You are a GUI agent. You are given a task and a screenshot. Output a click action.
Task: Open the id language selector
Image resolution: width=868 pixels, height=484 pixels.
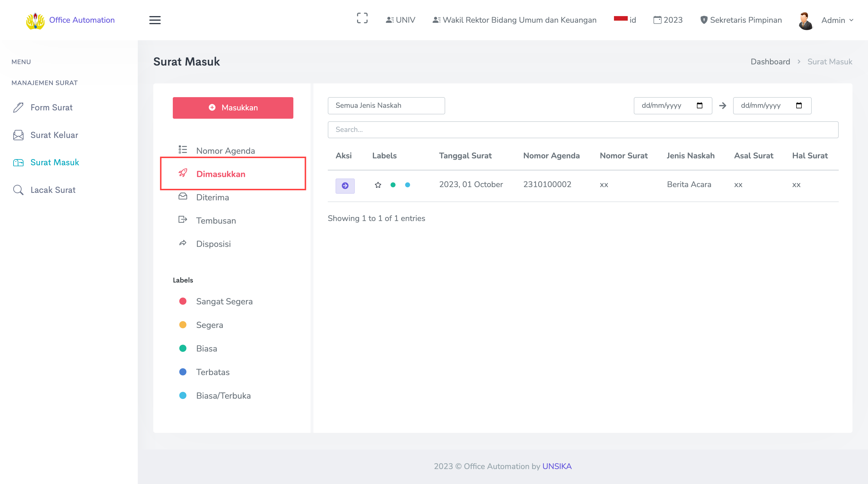625,20
